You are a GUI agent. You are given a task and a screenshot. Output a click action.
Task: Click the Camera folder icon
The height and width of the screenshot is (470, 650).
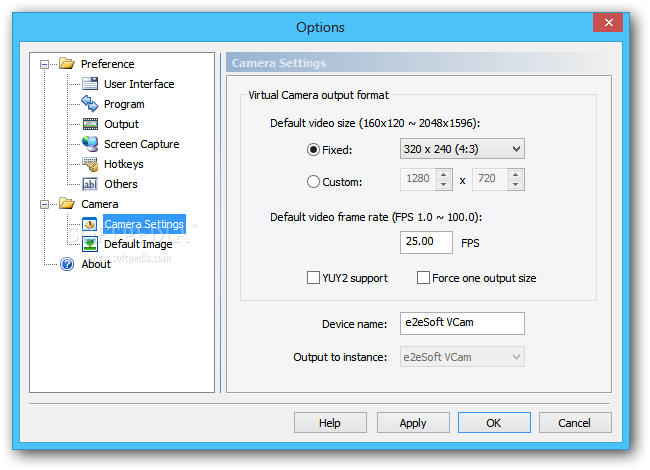click(x=67, y=204)
